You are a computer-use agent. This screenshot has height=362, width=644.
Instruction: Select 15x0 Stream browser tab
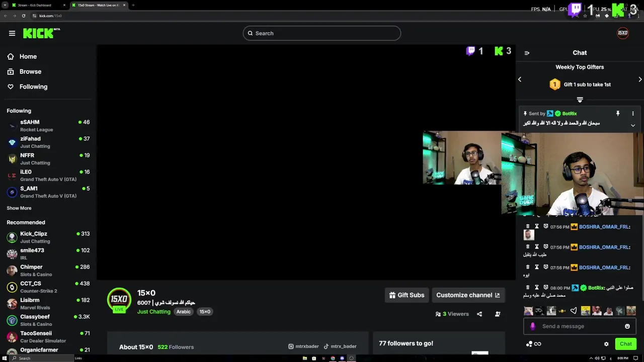pos(99,5)
